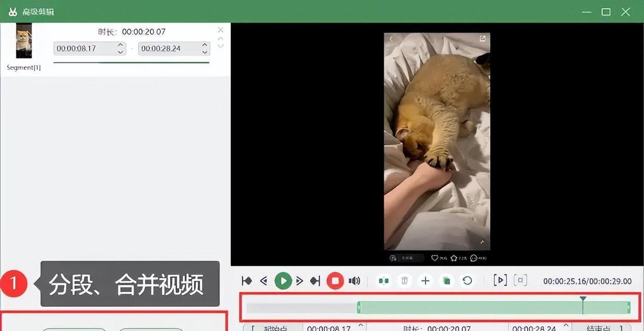Step back one frame
Viewport: 644px width, 331px height.
click(x=263, y=281)
